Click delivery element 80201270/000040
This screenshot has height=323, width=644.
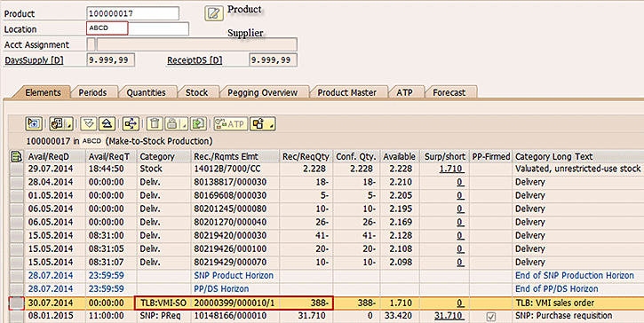(x=230, y=222)
